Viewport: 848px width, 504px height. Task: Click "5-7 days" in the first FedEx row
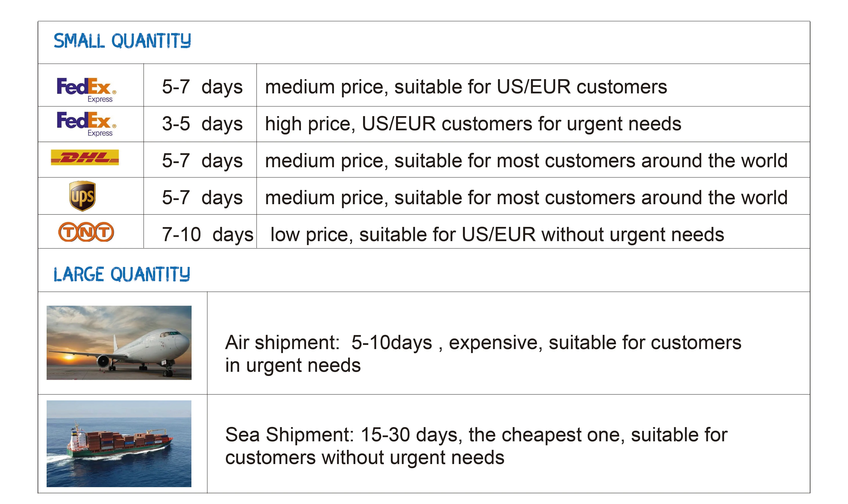pos(202,87)
